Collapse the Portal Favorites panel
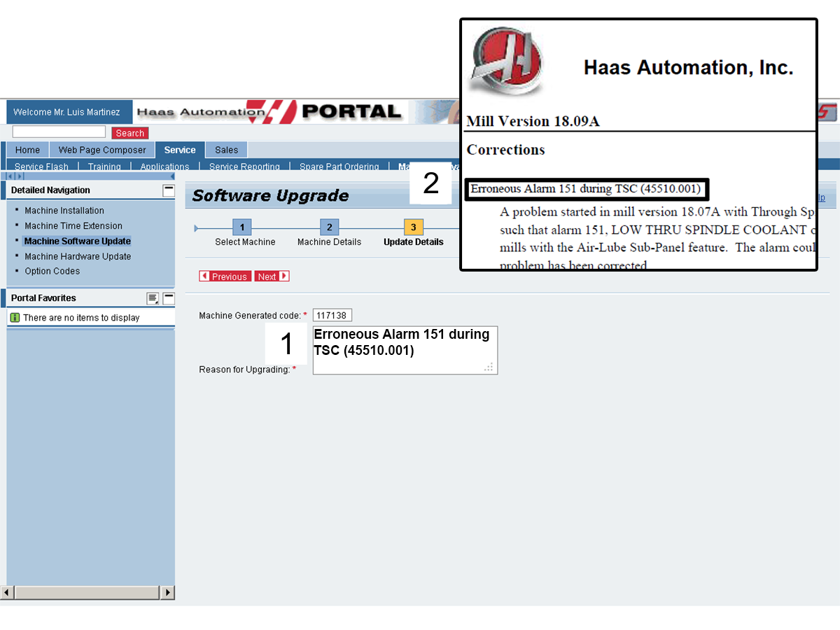840x630 pixels. coord(169,299)
